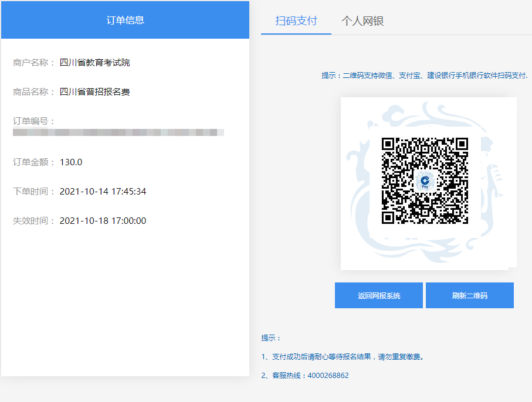
Task: Click the QR code payment support hint text
Action: click(x=425, y=75)
